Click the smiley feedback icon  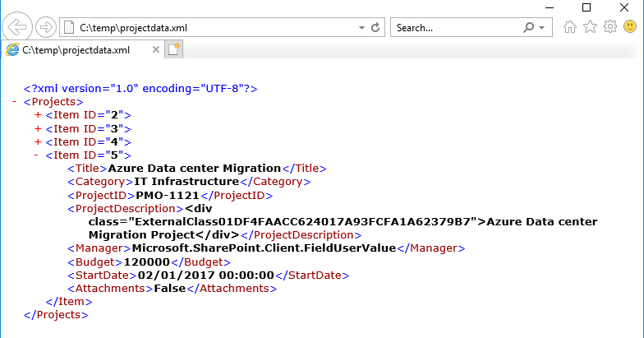tap(629, 26)
